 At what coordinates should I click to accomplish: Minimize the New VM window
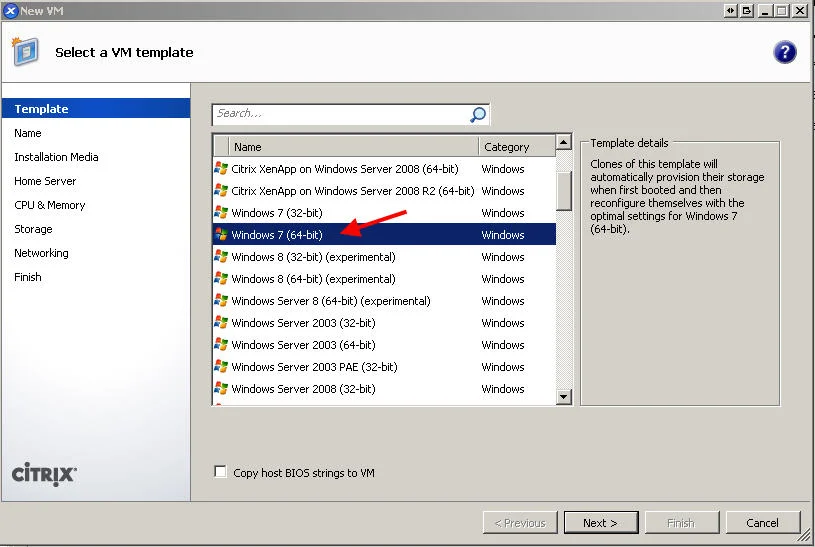[765, 10]
